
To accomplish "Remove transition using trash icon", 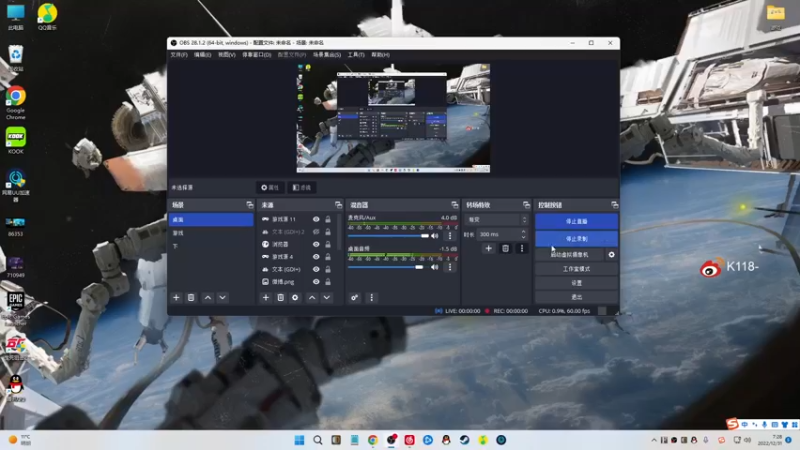I will pos(505,248).
